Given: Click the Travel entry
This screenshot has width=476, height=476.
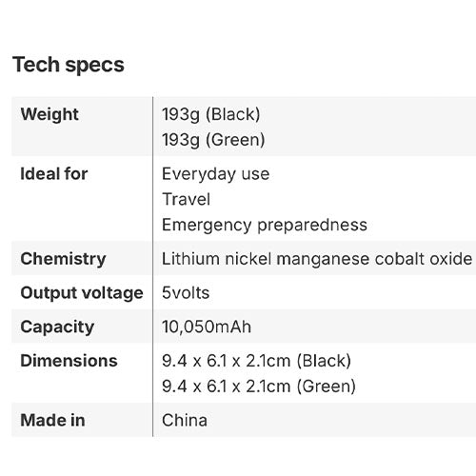Looking at the screenshot, I should pos(187,199).
